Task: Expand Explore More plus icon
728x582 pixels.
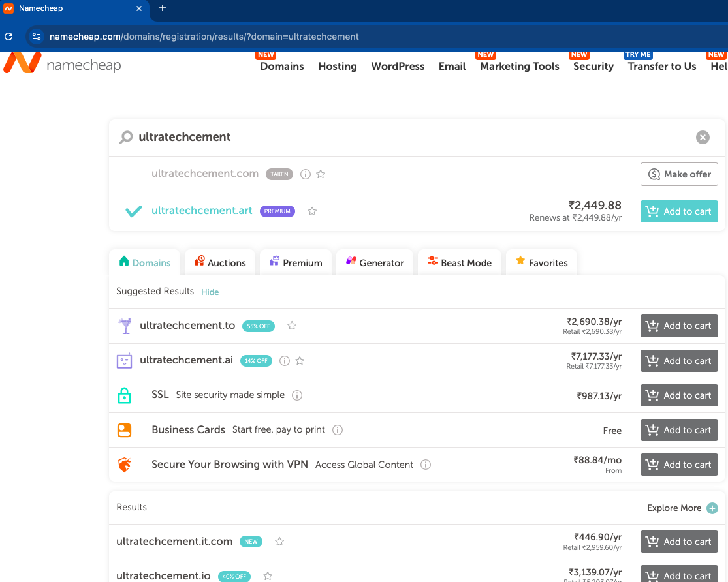Action: [x=712, y=508]
